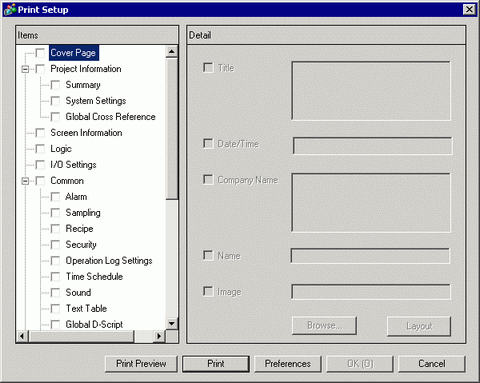This screenshot has width=480, height=383.
Task: Check the Text Table checkbox
Action: (55, 309)
